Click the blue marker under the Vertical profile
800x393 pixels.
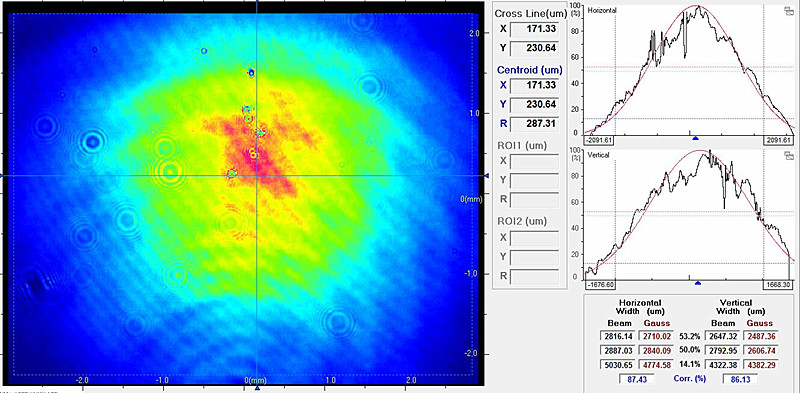tap(698, 282)
